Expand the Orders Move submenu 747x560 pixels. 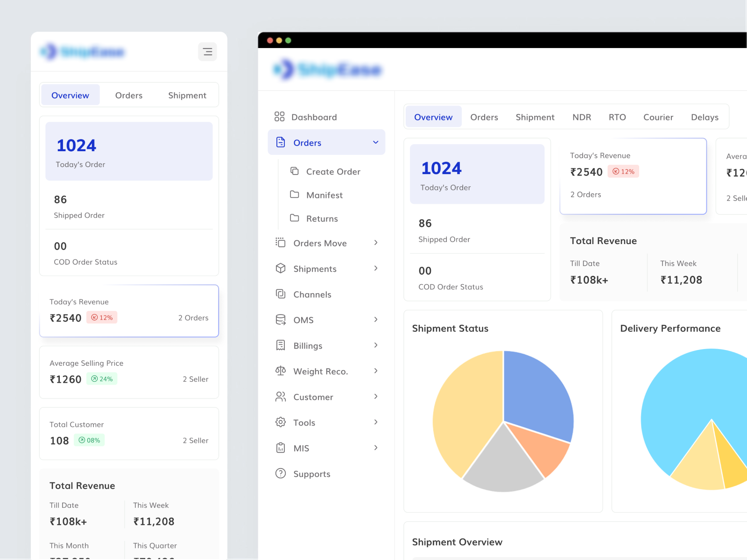[376, 243]
